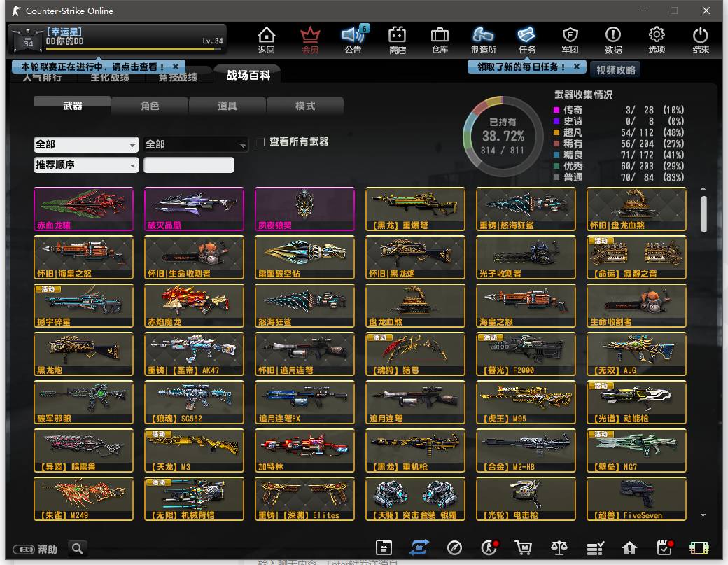Select the 【虎王】M95 weapon card

pos(526,402)
